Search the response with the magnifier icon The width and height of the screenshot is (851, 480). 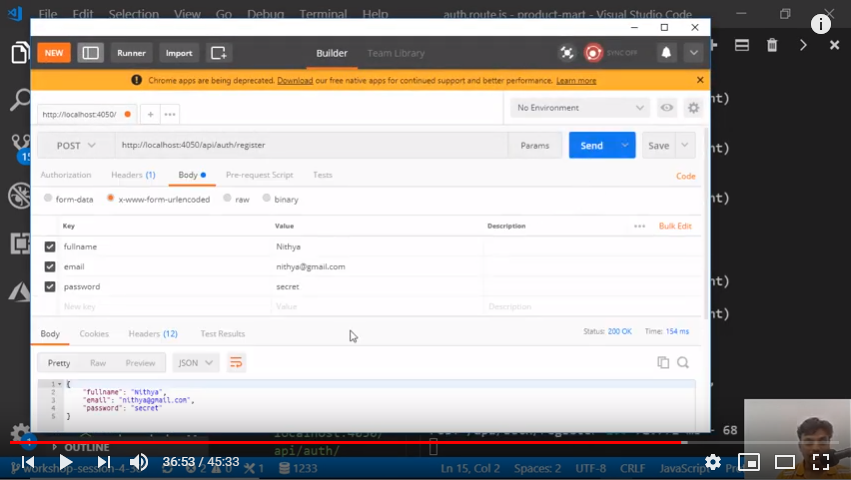pyautogui.click(x=683, y=363)
